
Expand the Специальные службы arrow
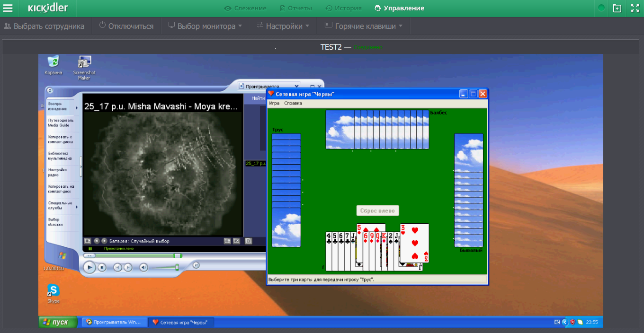(77, 207)
